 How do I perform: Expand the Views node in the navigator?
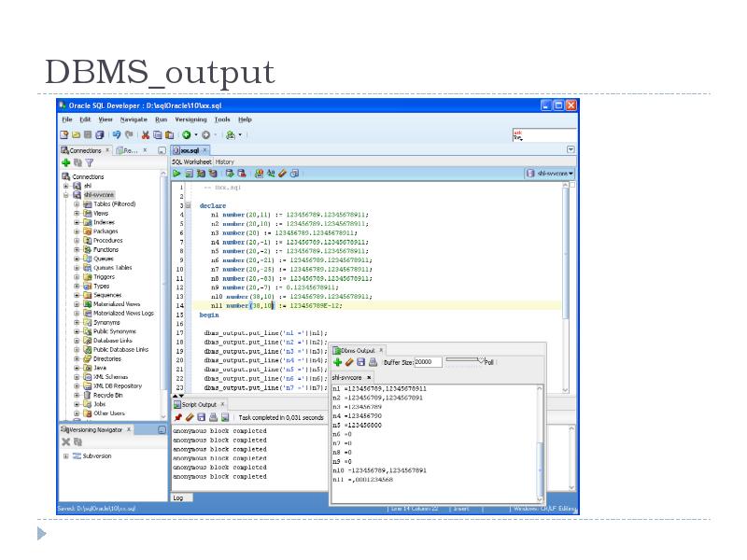[x=77, y=212]
